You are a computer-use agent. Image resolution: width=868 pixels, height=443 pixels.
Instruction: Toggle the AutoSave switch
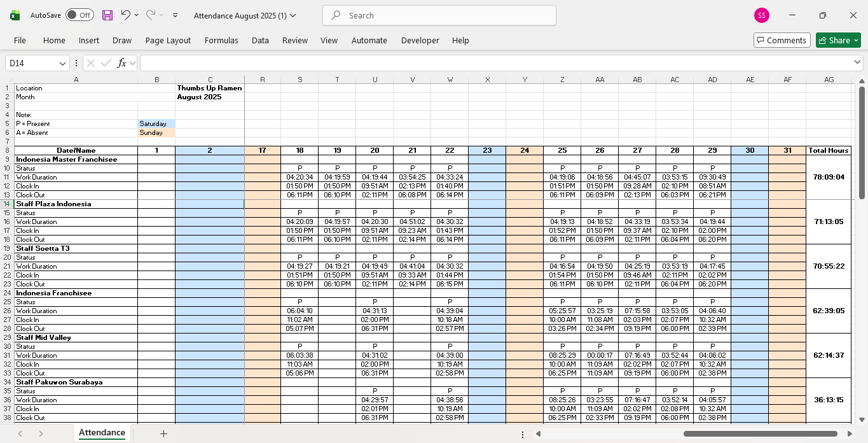[x=79, y=15]
